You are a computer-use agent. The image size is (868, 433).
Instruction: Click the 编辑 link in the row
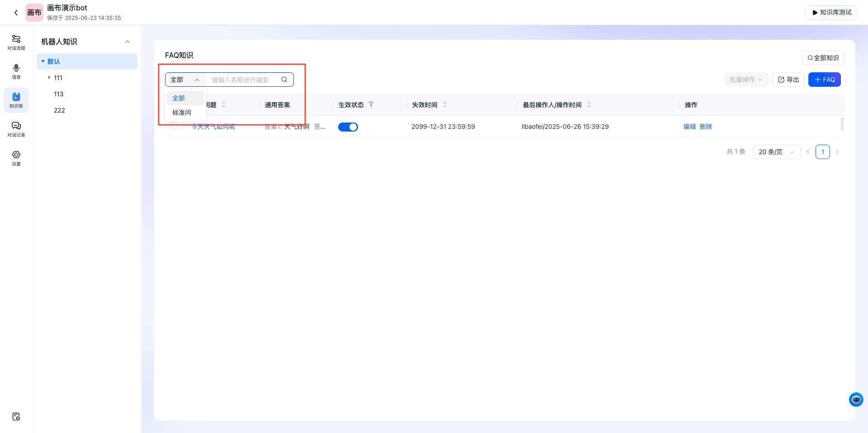tap(689, 127)
